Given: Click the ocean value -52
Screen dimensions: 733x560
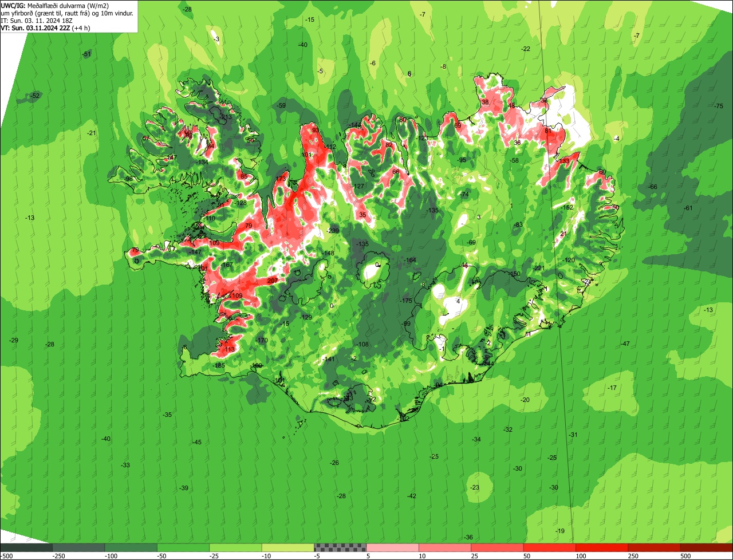Looking at the screenshot, I should pos(35,96).
